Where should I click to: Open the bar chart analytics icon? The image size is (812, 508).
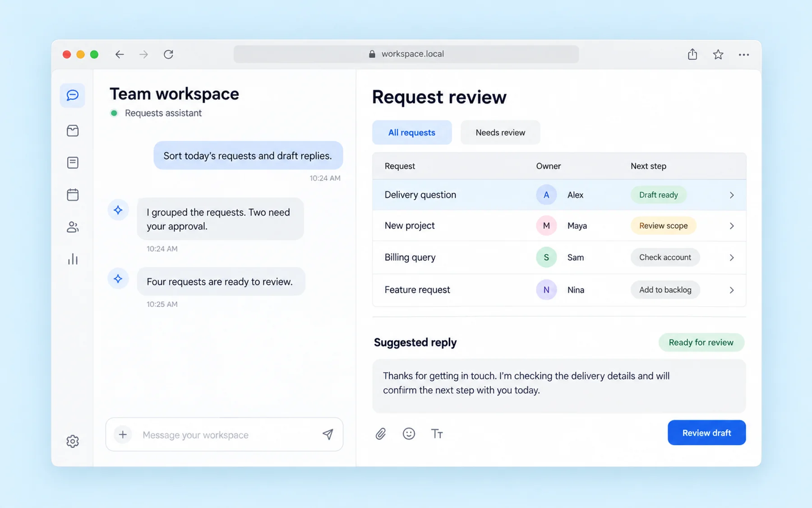(73, 259)
